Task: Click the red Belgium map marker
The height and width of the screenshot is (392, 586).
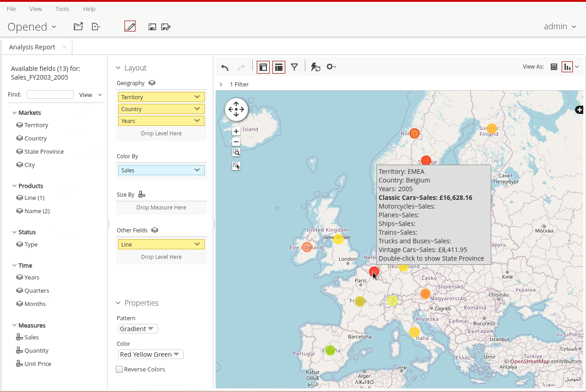Action: tap(374, 272)
